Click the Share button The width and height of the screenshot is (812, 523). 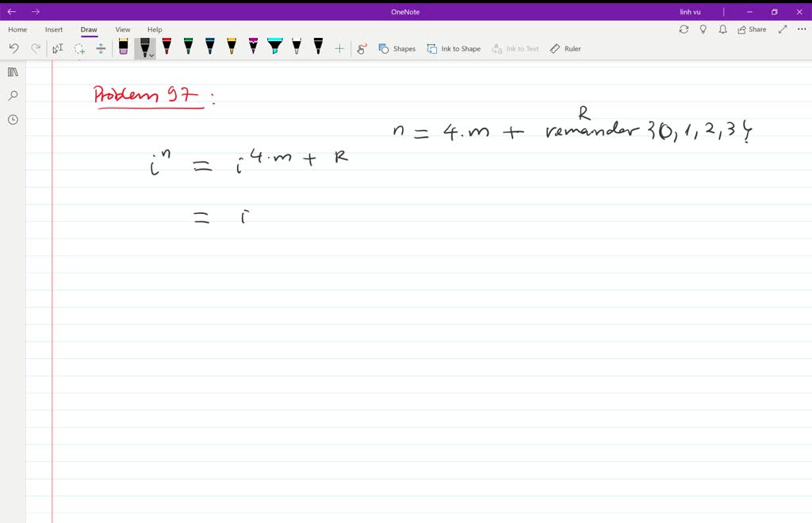(750, 29)
